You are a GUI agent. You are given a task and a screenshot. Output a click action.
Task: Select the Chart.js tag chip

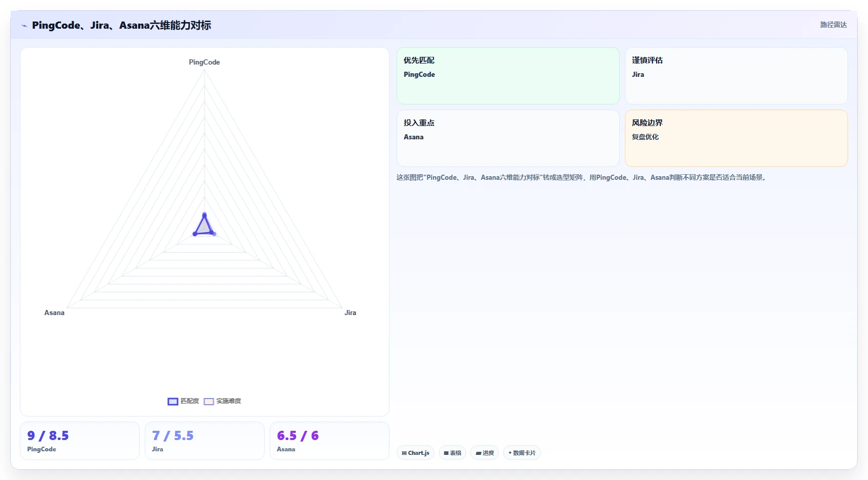pos(416,453)
